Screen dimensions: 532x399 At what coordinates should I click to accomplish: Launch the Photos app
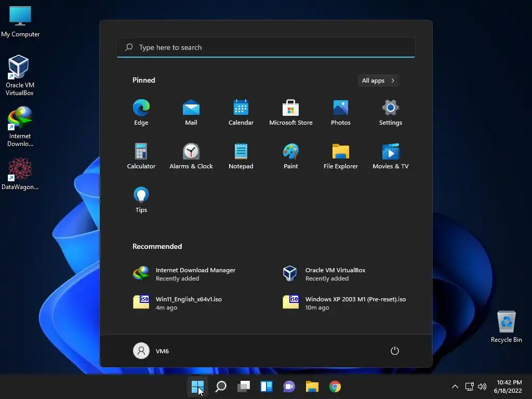(x=341, y=113)
